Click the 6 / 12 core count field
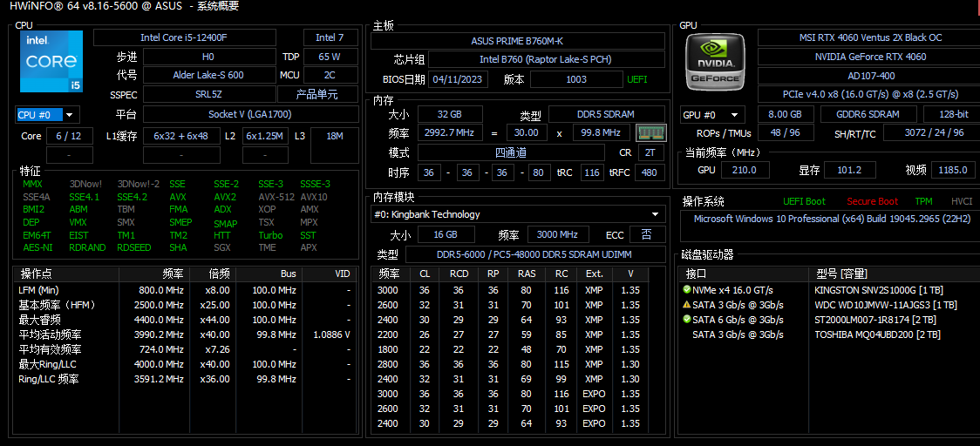Screen dimensions: 980x446 click(x=69, y=136)
